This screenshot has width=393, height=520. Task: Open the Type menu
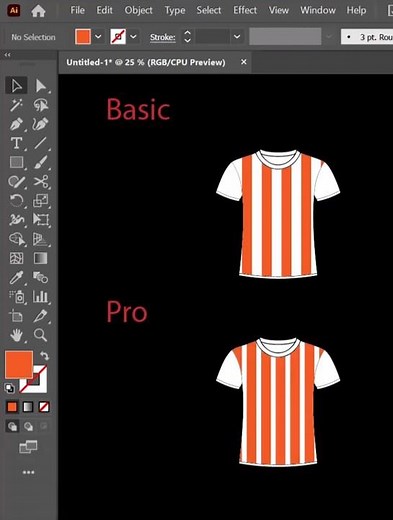(175, 11)
